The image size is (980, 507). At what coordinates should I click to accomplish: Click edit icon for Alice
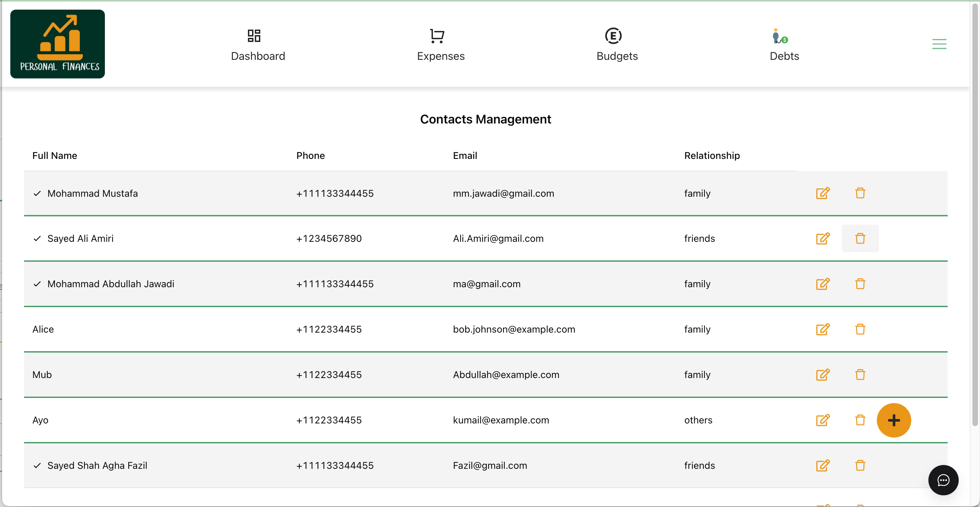pos(823,329)
